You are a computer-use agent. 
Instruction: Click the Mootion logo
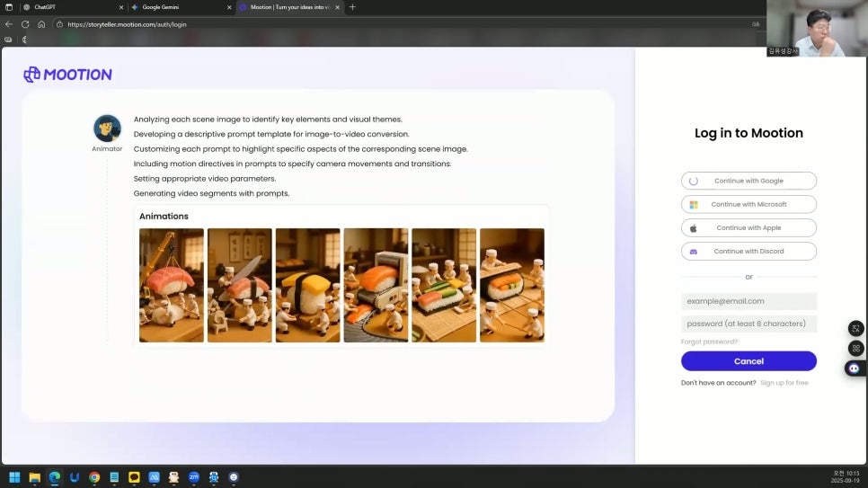67,75
